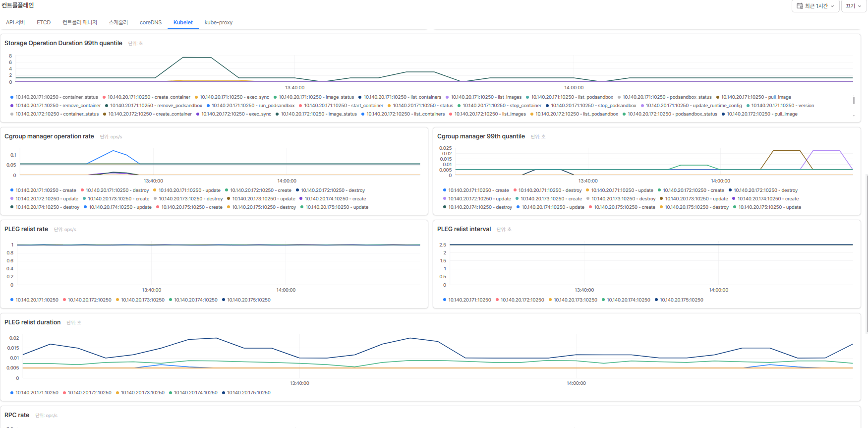Click the 10.140.20.172:10250 - exec_sync legend item

coord(234,114)
